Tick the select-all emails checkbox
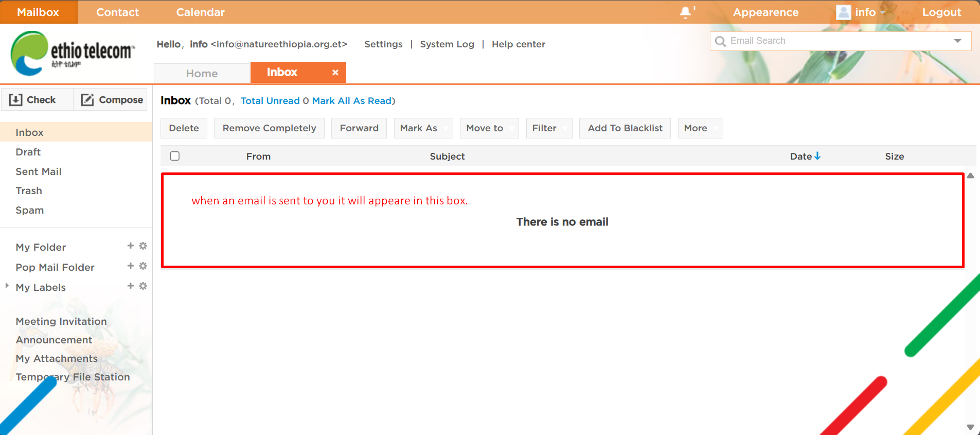 pyautogui.click(x=175, y=156)
